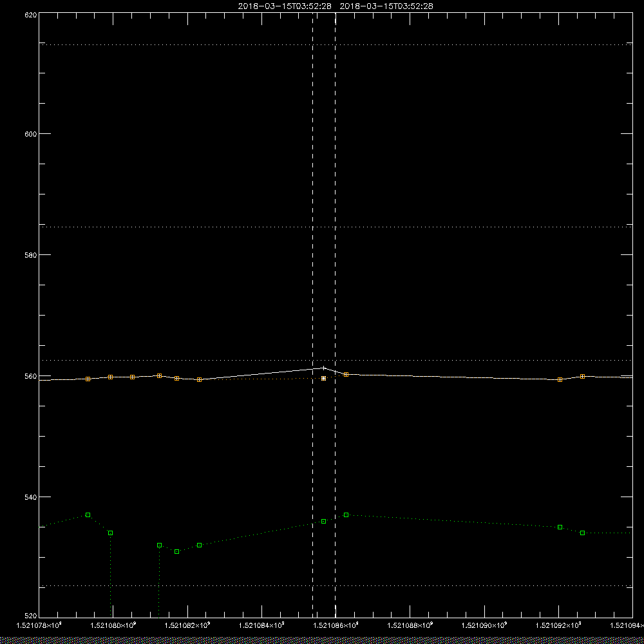
Task: Click the second 2018-03-15T03:52:28 timestamp in the title
Action: [x=386, y=6]
